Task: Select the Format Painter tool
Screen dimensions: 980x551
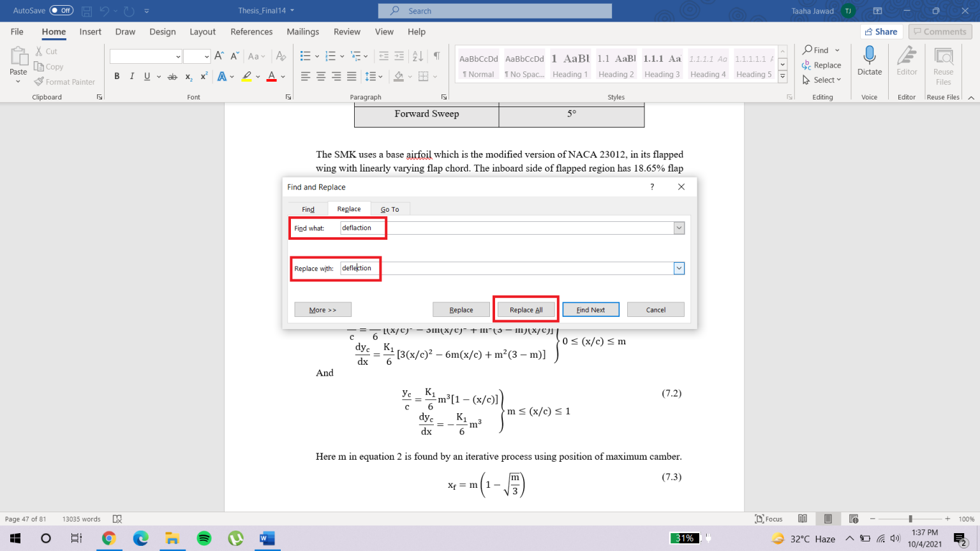Action: 64,81
